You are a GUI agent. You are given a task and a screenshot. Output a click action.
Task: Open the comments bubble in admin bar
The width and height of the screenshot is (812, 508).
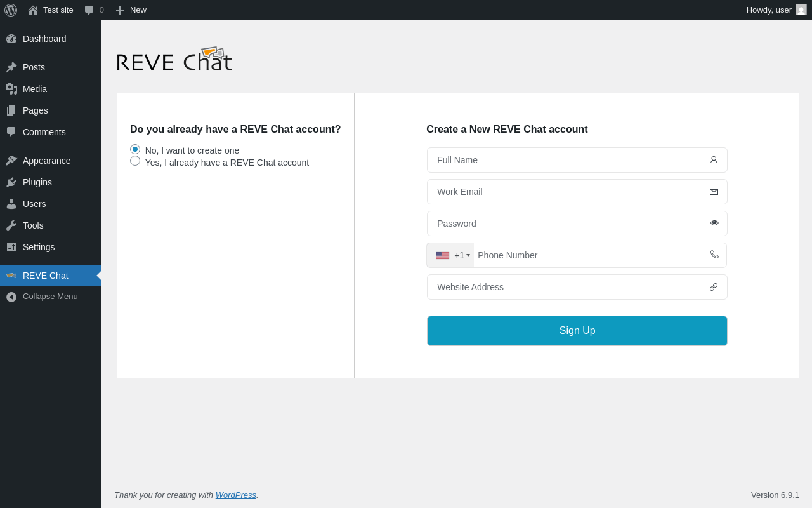pos(94,10)
